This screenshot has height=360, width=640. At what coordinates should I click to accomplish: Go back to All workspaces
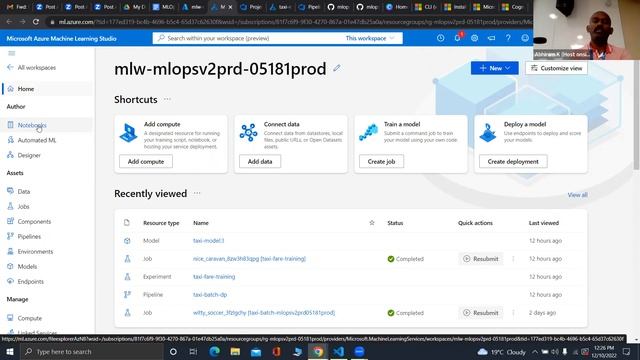pos(32,68)
